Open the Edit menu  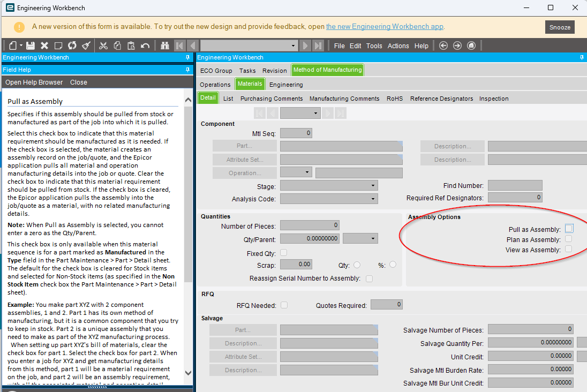(x=355, y=46)
